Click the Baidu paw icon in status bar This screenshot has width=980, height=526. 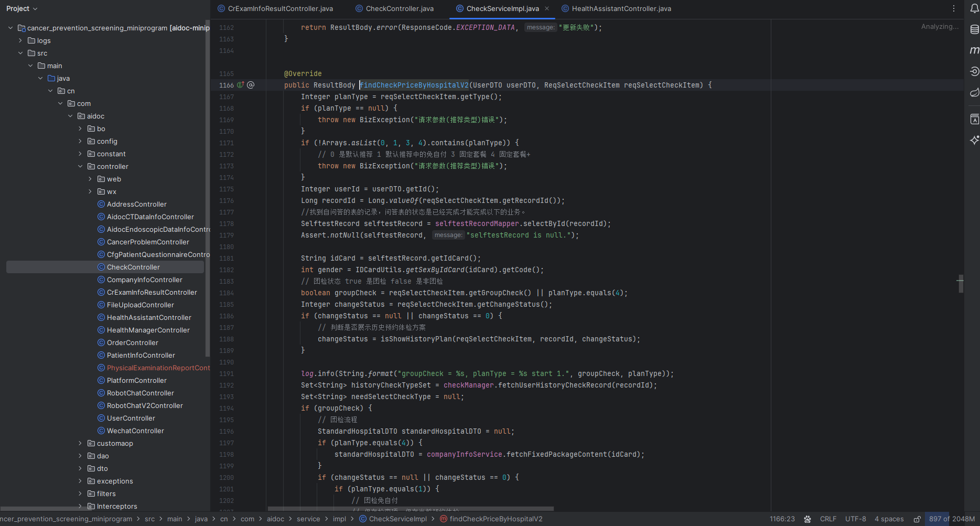807,519
